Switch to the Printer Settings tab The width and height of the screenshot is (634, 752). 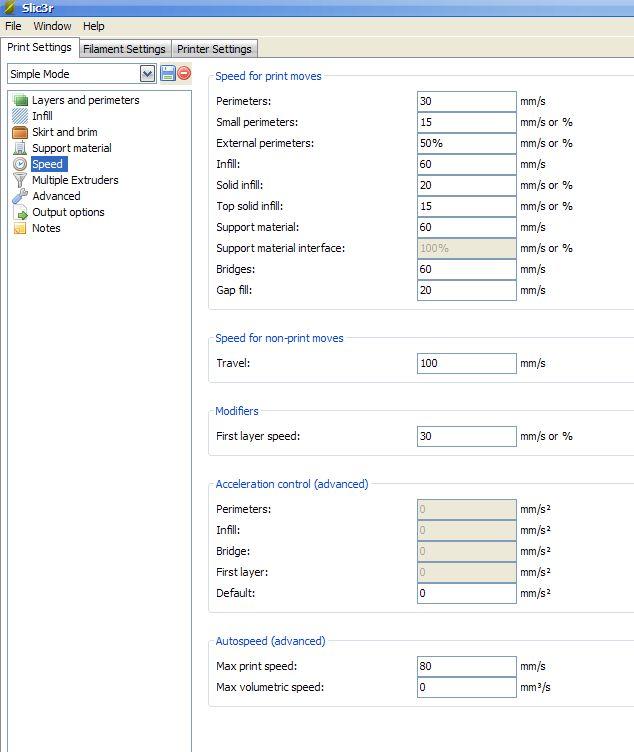[x=214, y=49]
